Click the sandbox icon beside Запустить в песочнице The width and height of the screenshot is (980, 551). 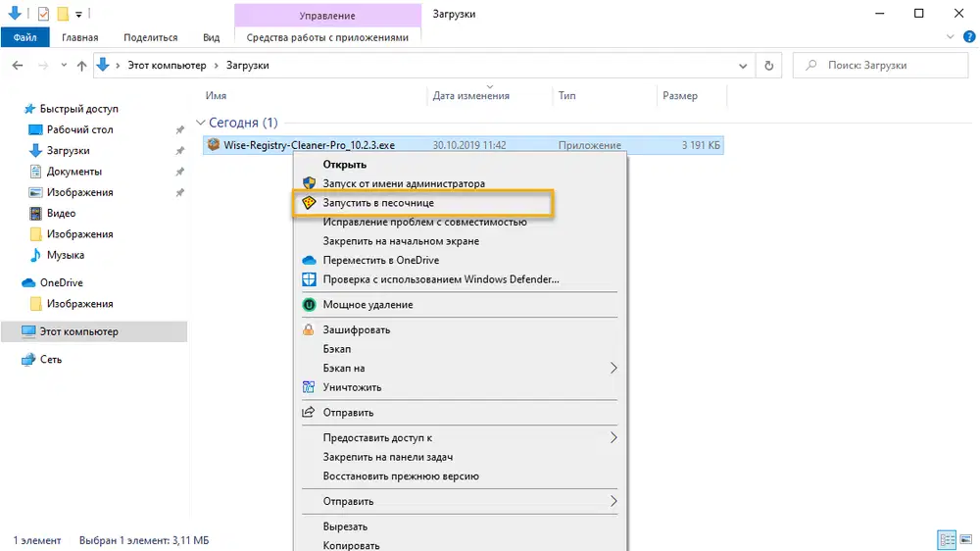click(309, 203)
